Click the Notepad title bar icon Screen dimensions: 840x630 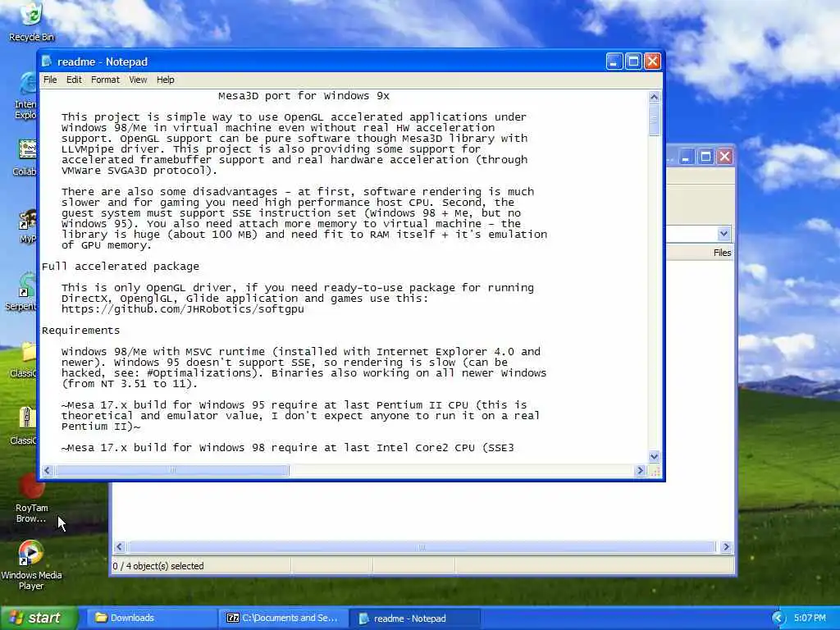point(47,62)
